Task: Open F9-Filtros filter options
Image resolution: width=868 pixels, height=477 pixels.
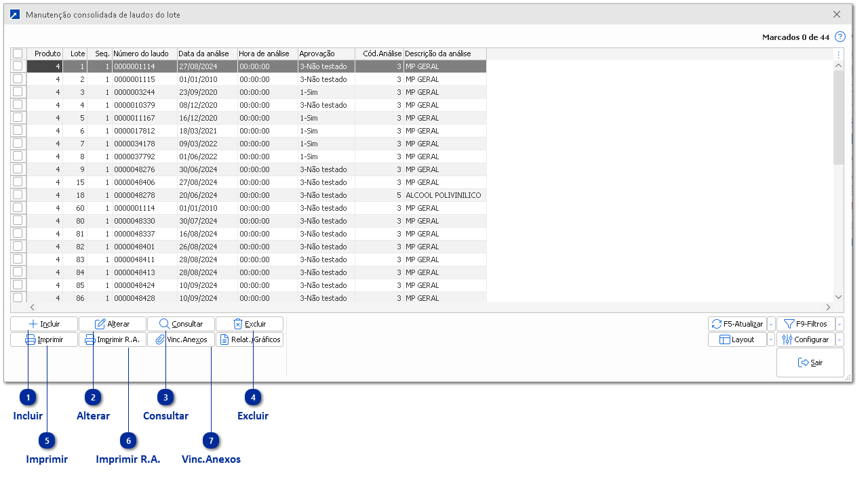Action: pos(806,324)
